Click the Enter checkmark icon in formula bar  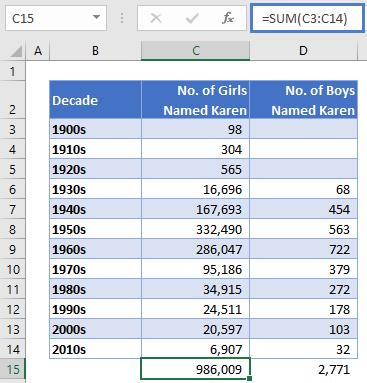point(192,18)
